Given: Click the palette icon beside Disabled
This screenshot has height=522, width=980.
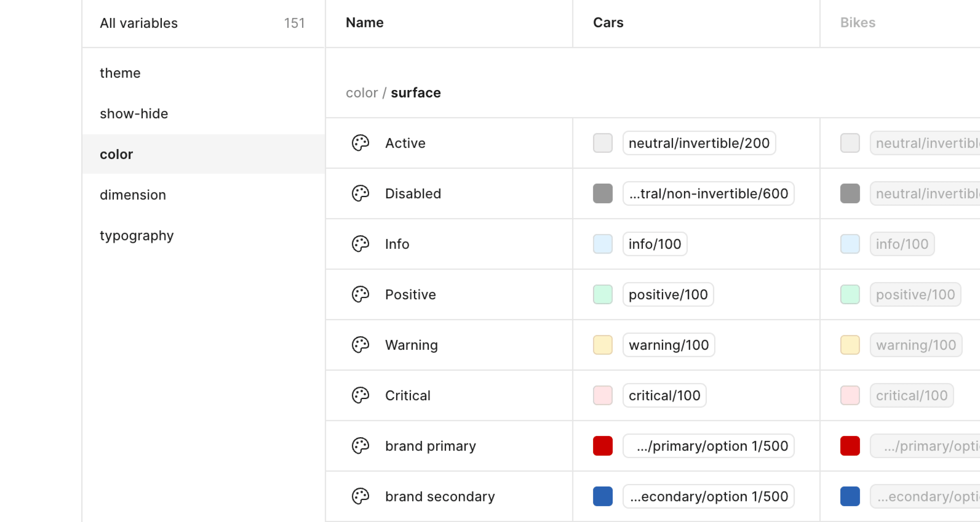Looking at the screenshot, I should tap(360, 194).
